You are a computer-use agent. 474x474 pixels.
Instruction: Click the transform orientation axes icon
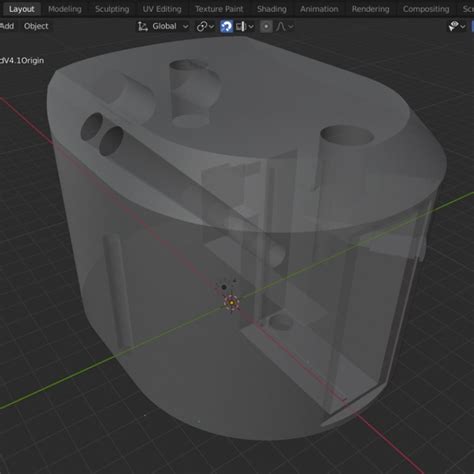[x=143, y=26]
